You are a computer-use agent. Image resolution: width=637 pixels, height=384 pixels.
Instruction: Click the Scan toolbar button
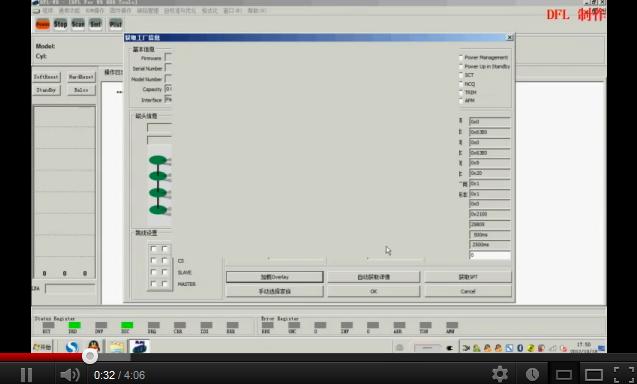tap(78, 24)
